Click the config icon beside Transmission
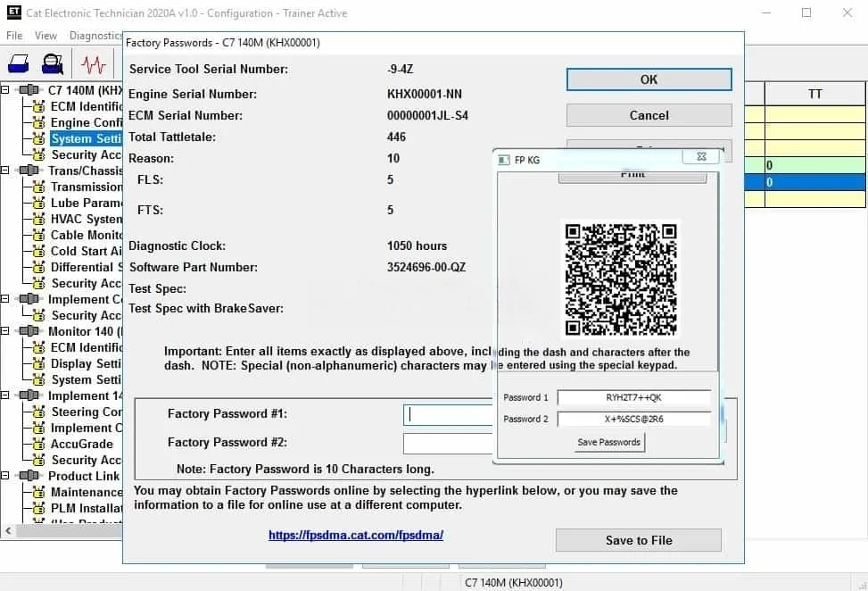Screen dimensions: 868x591 (38, 187)
